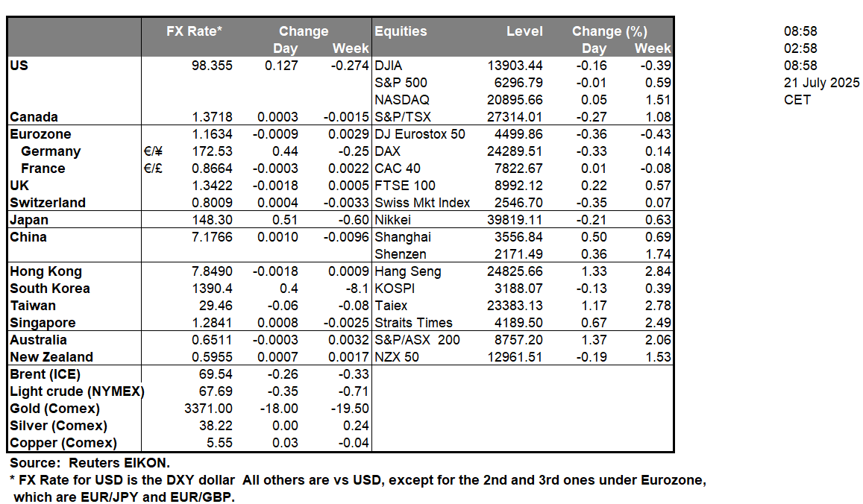Image resolution: width=863 pixels, height=504 pixels.
Task: Click the Eurozone row label
Action: coord(41,134)
